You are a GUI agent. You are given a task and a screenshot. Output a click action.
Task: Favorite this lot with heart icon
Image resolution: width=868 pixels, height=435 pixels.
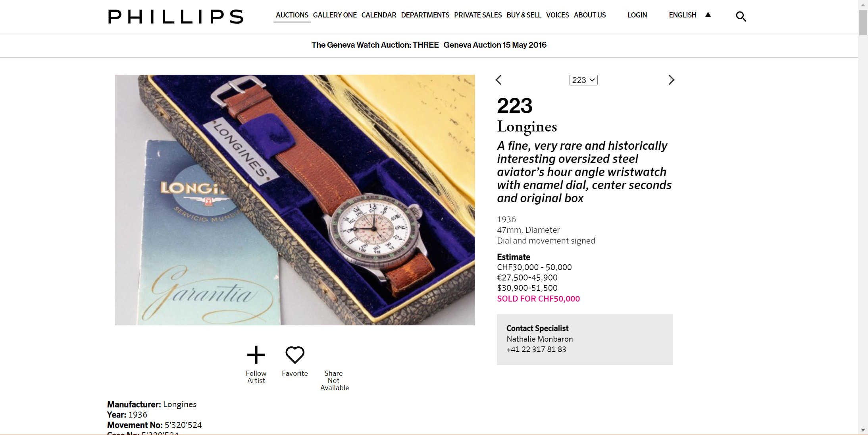pyautogui.click(x=295, y=355)
